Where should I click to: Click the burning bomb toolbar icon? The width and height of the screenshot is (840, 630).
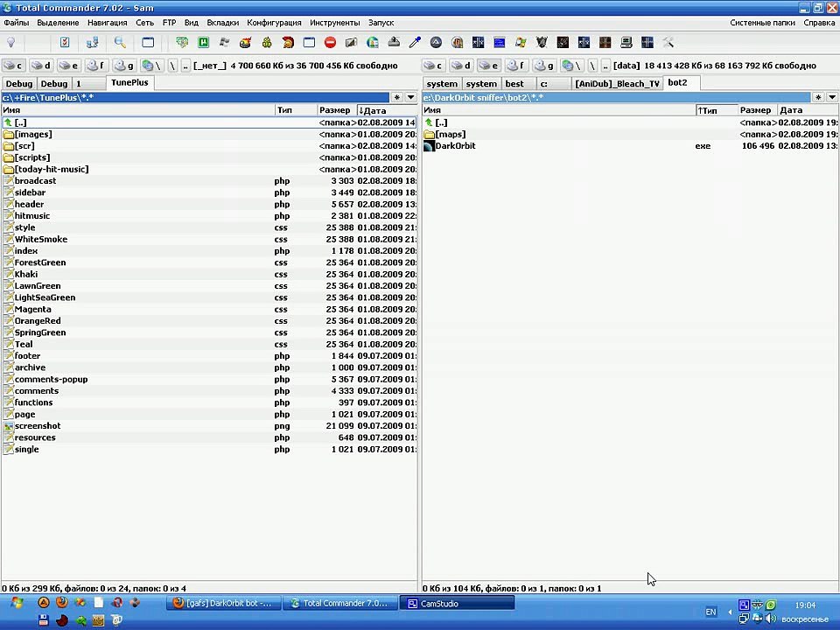tap(245, 42)
